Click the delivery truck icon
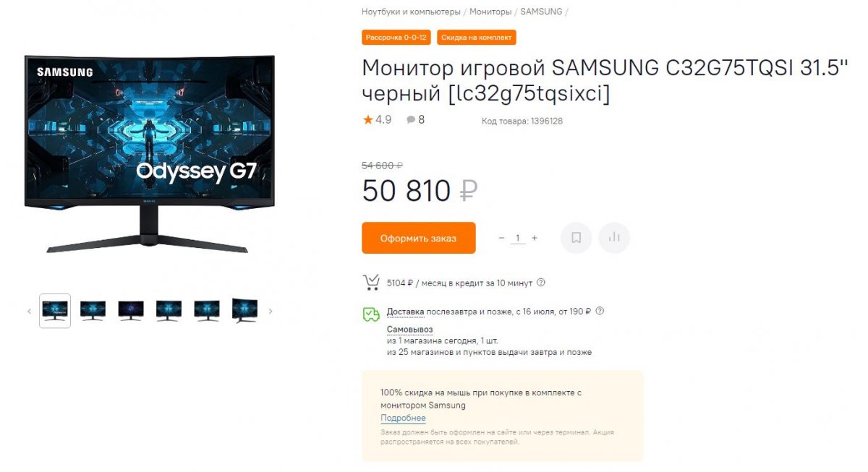This screenshot has width=868, height=472. 370,314
